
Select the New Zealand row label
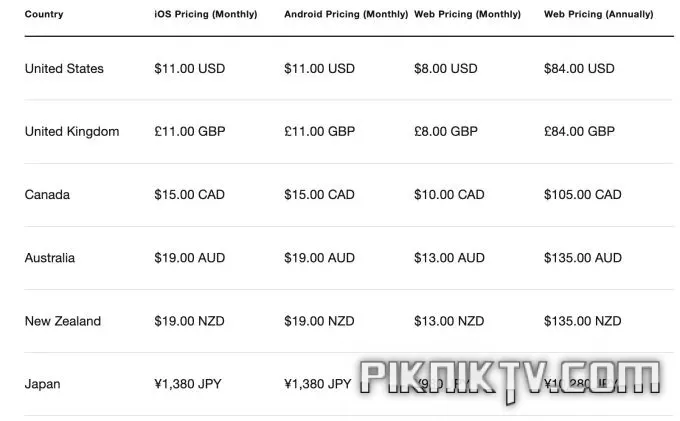[x=63, y=321]
